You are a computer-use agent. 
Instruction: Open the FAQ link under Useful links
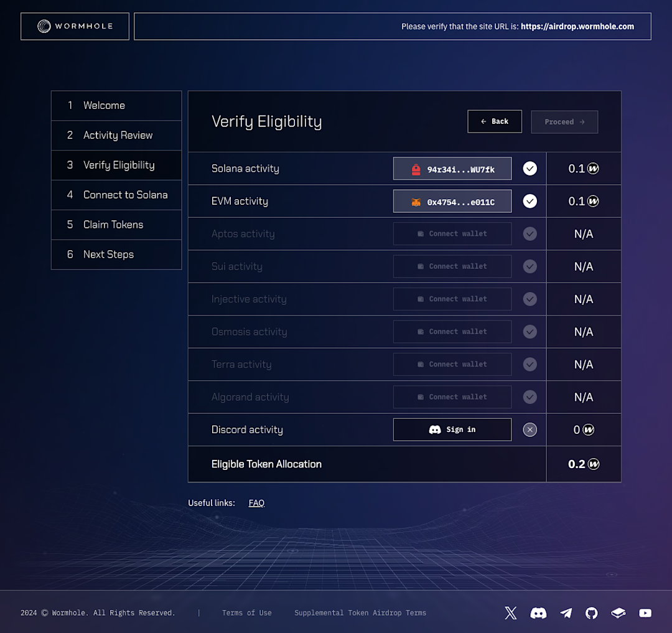(256, 502)
